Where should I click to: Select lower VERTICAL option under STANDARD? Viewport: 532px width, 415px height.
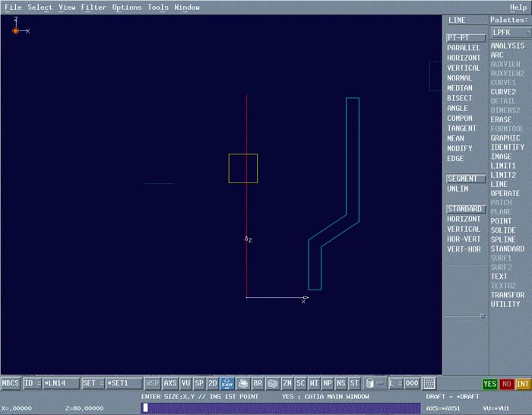click(x=464, y=229)
